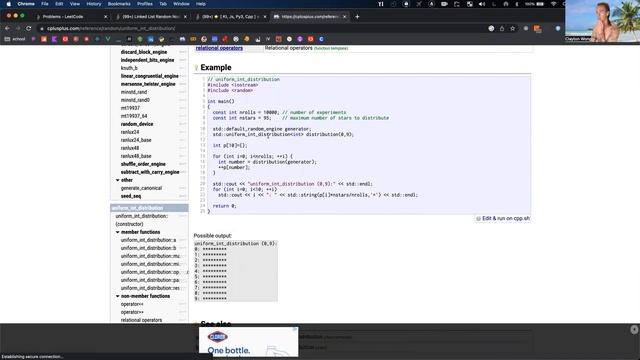Open the seed_seq sidebar link
Viewport: 640px width, 360px height.
[x=131, y=196]
